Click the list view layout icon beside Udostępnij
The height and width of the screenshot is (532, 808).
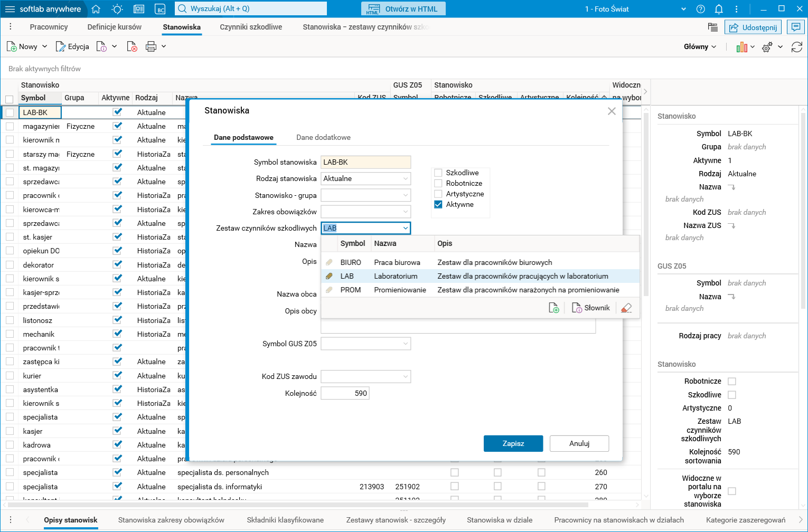pyautogui.click(x=713, y=27)
